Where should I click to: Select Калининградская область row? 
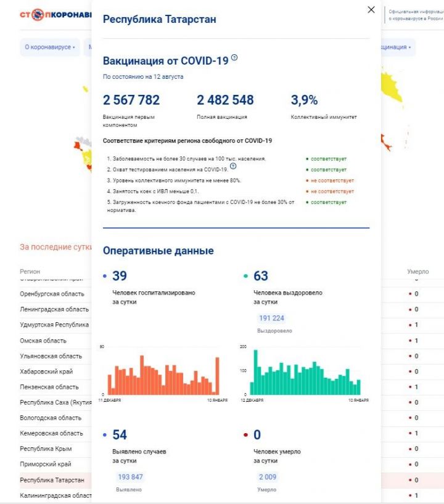click(x=55, y=495)
